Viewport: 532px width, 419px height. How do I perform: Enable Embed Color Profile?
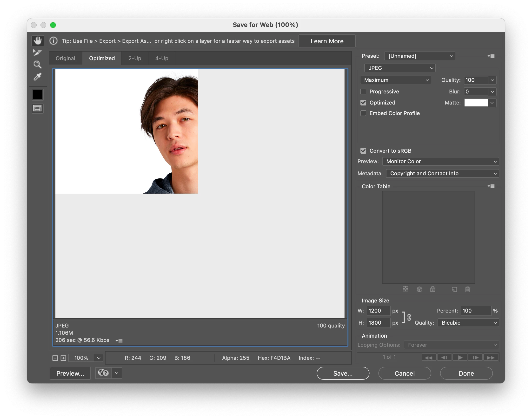point(363,113)
